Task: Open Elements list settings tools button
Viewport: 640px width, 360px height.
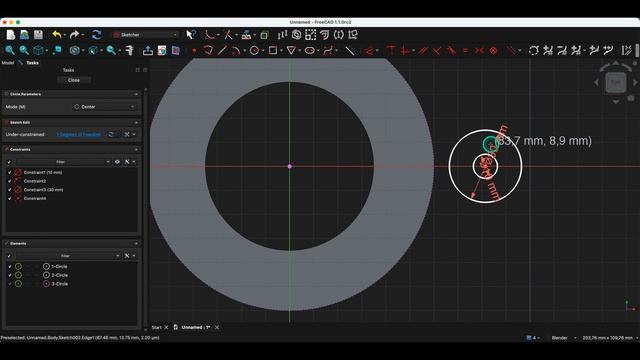Action: click(127, 256)
